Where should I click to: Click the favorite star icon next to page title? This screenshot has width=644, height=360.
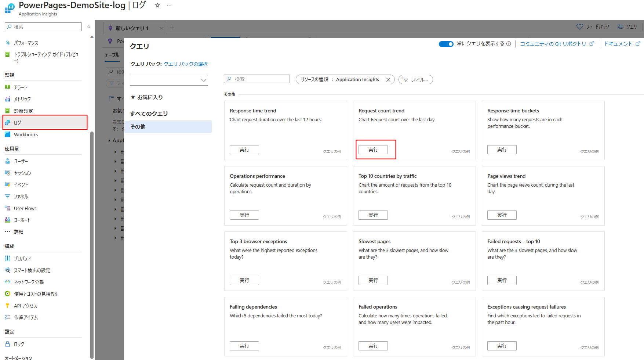[157, 6]
